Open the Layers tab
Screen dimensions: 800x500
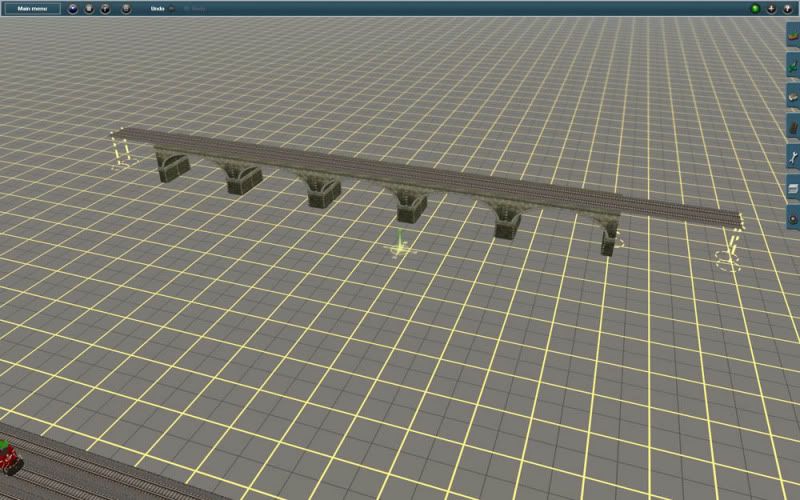[793, 188]
